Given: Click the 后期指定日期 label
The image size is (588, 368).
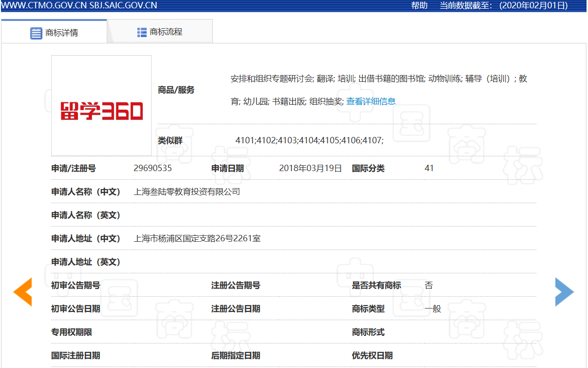Looking at the screenshot, I should [236, 355].
